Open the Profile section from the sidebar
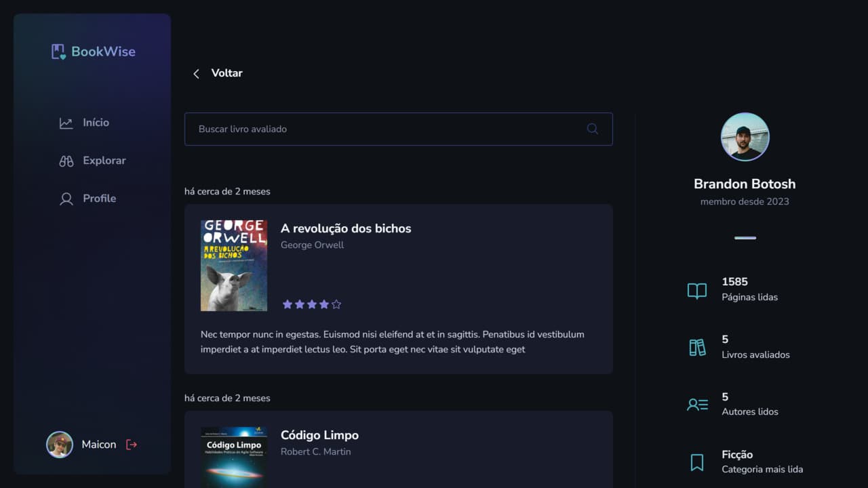The image size is (868, 488). tap(99, 198)
